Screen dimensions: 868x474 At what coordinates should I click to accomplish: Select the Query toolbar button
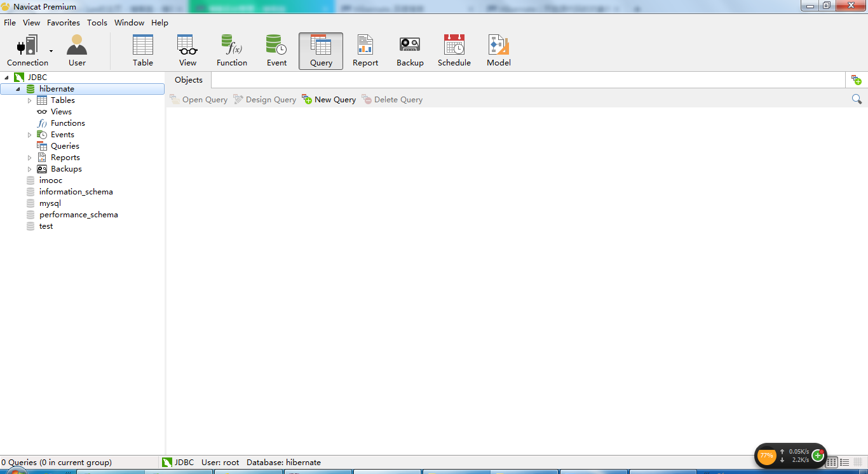(321, 51)
